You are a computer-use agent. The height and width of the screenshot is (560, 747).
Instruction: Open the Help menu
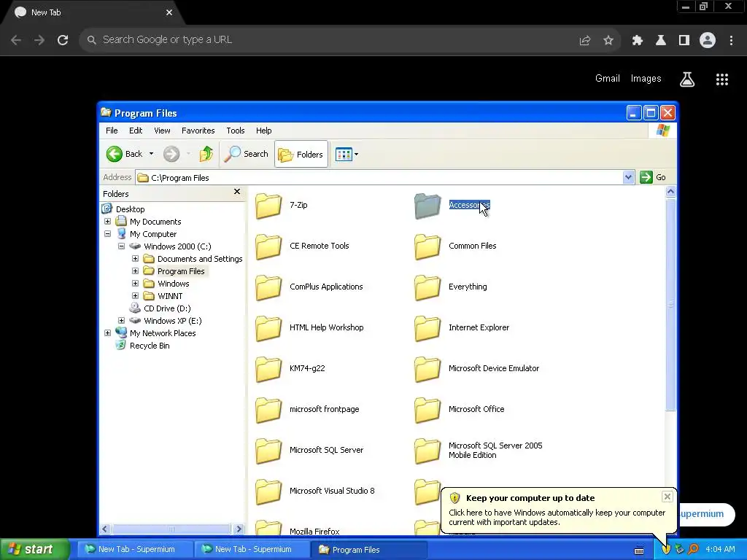[263, 131]
